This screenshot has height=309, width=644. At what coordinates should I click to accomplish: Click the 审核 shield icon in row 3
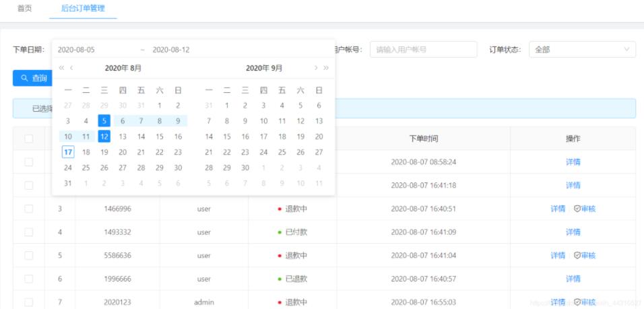coord(577,209)
